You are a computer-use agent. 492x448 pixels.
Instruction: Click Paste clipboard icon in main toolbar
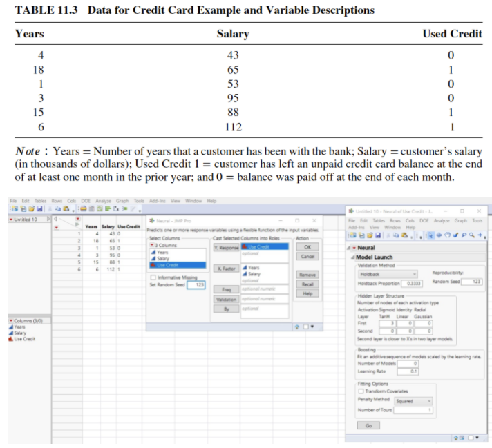(x=66, y=208)
